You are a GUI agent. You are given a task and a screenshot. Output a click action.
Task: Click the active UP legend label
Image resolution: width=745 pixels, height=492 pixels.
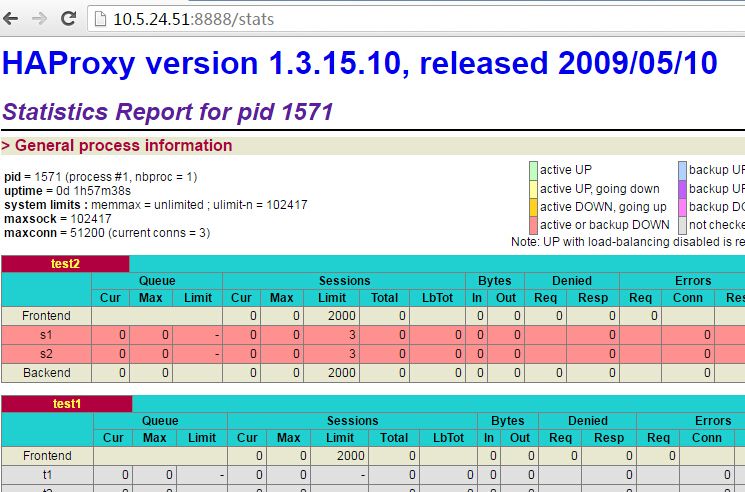coord(565,170)
